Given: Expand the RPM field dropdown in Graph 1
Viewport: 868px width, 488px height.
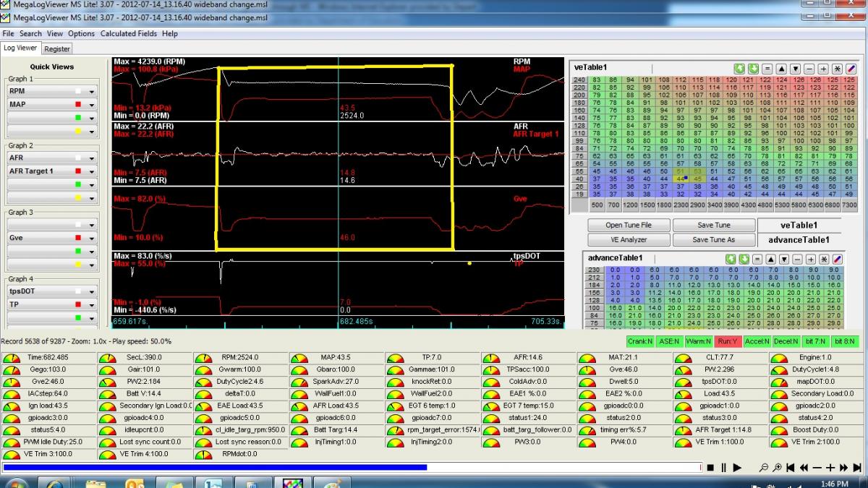Looking at the screenshot, I should pos(92,92).
